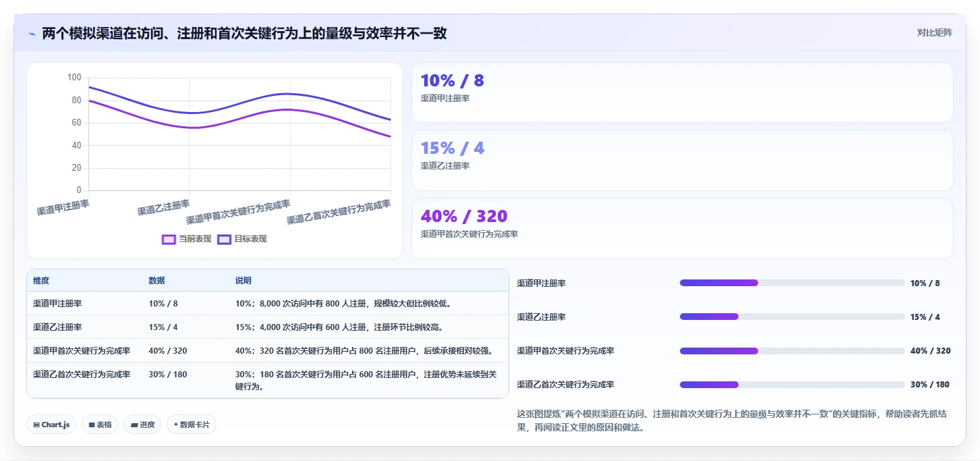Toggle the 目标表现 legend series
Screen dimensions: 980x461
(242, 239)
